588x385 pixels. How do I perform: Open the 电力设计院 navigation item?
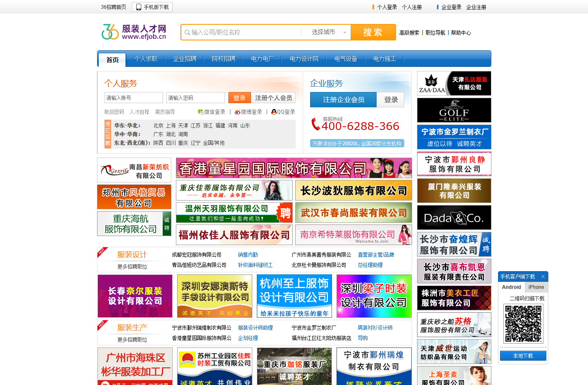(304, 59)
